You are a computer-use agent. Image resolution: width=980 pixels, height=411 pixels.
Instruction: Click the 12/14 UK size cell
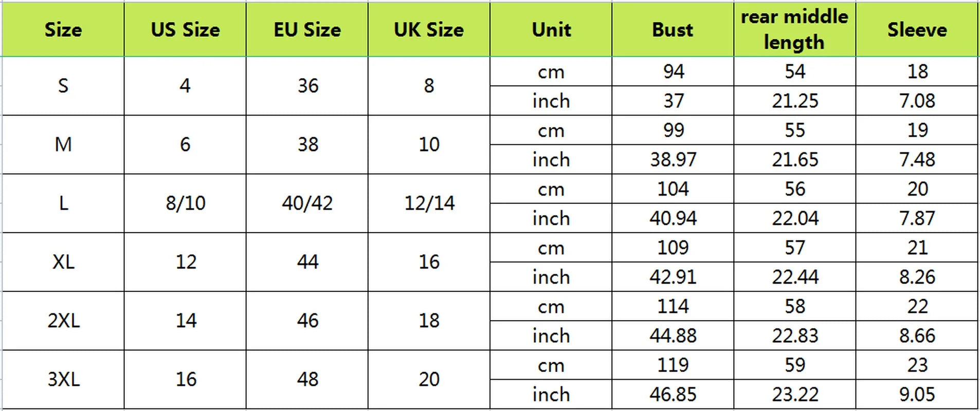click(429, 203)
